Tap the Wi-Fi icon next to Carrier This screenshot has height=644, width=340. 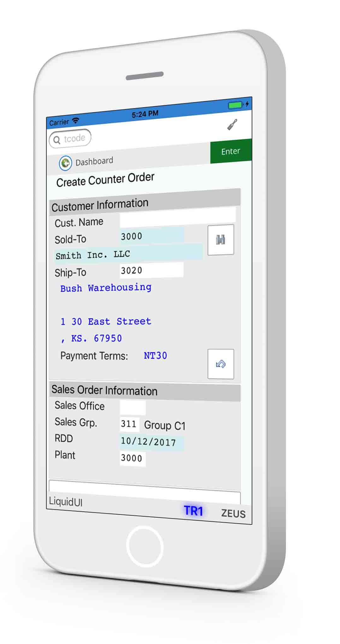(76, 120)
